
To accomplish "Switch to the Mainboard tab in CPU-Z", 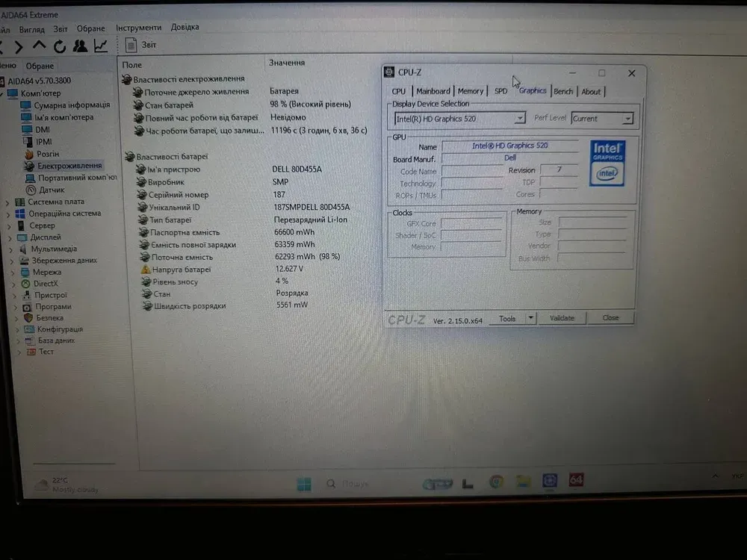I will pos(433,91).
